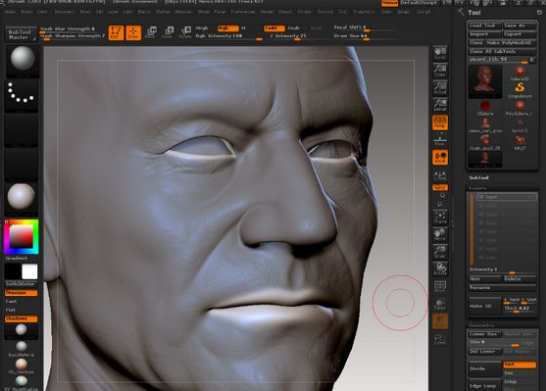Collapse the Tool palette header
Screen dimensions: 546x391
pos(474,13)
